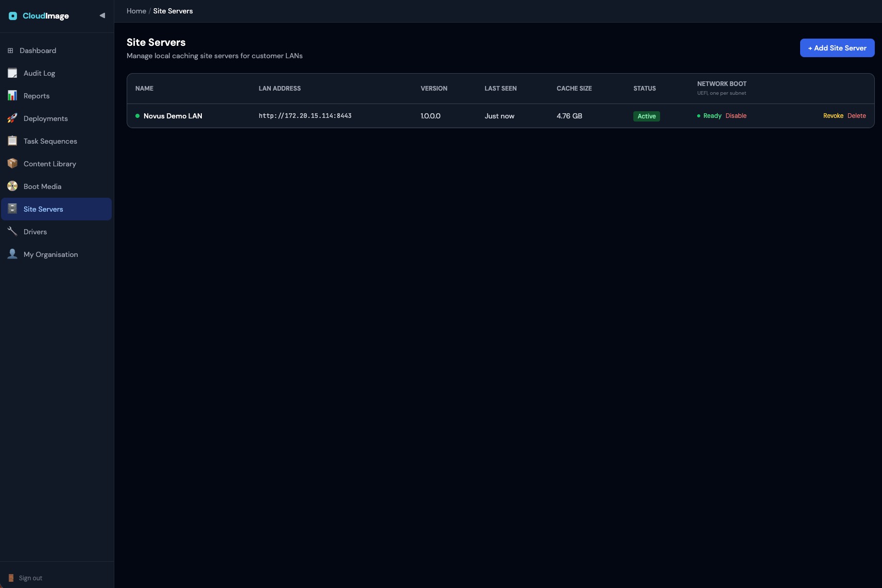This screenshot has height=588, width=882.
Task: Select the Boot Media disc icon
Action: coord(12,186)
